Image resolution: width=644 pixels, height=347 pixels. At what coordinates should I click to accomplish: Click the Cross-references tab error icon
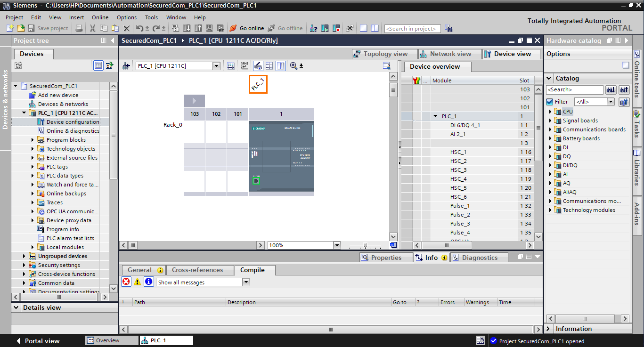pyautogui.click(x=126, y=282)
